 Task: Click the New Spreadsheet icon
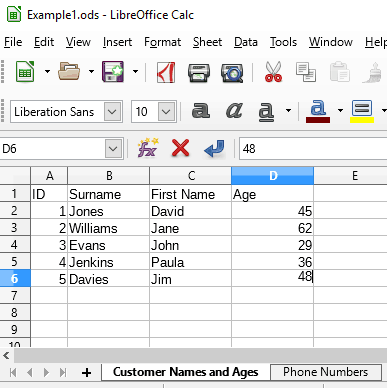[25, 72]
